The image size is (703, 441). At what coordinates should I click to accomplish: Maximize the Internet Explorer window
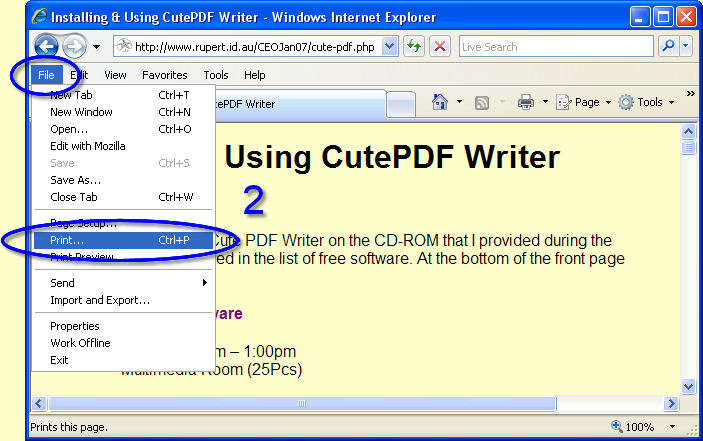pos(663,17)
